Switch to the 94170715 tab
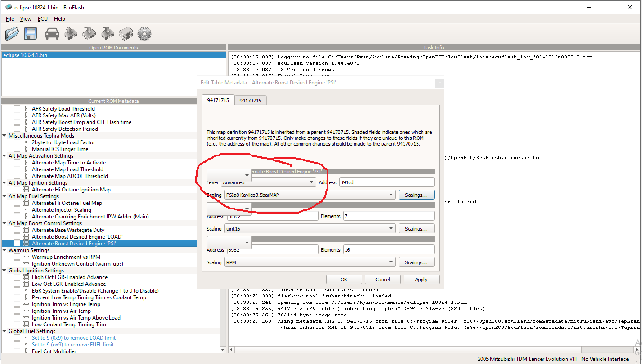642x364 pixels. (x=250, y=101)
